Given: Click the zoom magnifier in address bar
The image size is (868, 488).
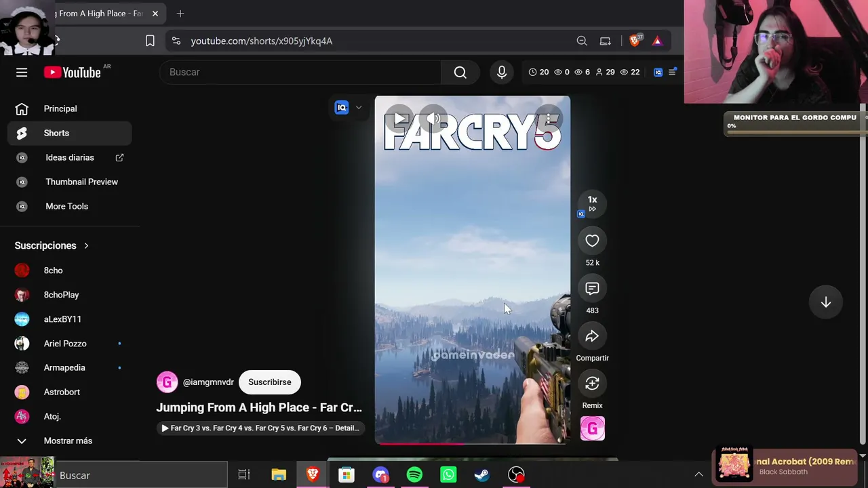Looking at the screenshot, I should pyautogui.click(x=582, y=41).
